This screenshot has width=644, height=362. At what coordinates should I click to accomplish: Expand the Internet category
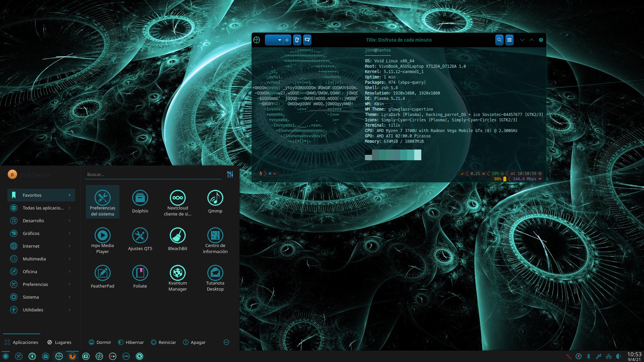tap(41, 246)
